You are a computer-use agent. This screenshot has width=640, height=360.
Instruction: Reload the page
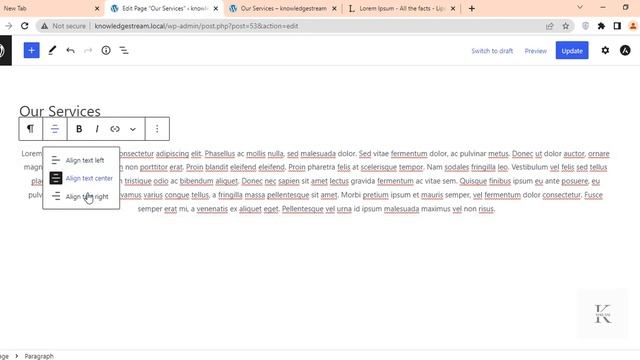(x=24, y=26)
